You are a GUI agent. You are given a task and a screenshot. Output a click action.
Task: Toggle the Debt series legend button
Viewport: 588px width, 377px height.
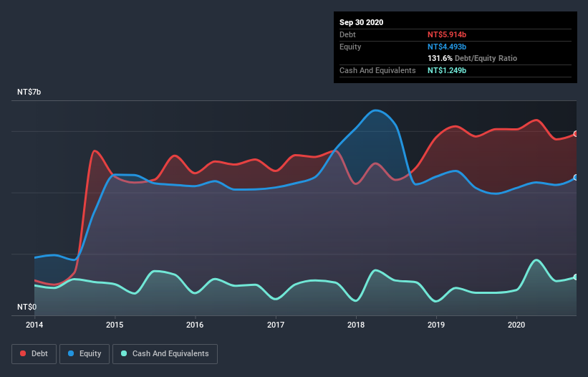coord(34,354)
